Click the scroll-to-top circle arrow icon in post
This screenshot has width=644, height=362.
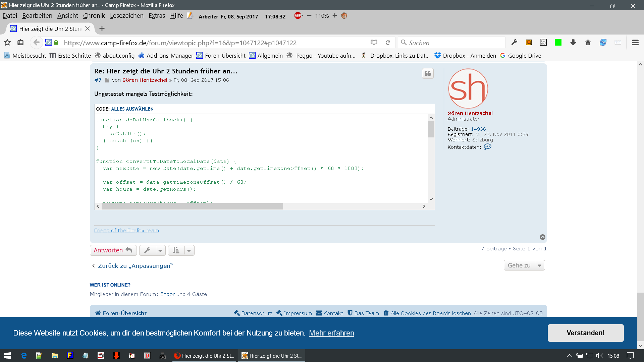(x=542, y=237)
